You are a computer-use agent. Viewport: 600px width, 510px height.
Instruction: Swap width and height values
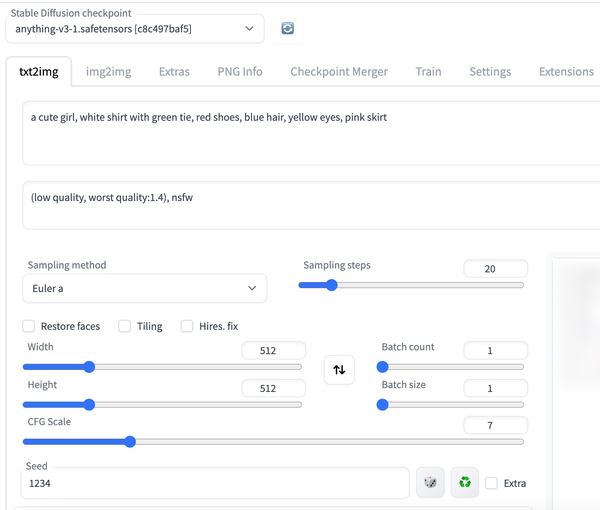[x=339, y=369]
